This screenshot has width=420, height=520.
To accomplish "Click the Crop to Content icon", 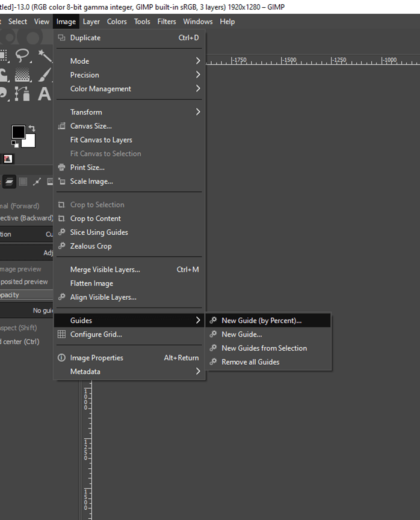I will click(61, 218).
